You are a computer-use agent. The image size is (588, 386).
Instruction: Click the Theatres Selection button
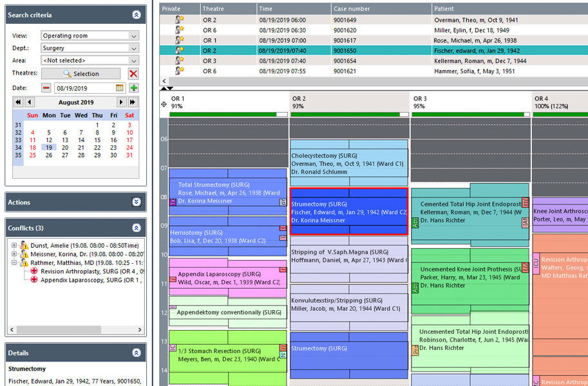(81, 74)
